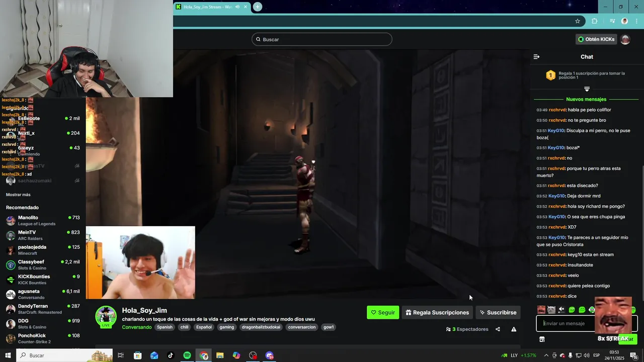Select the Español tag
The image size is (644, 362).
coord(204,327)
